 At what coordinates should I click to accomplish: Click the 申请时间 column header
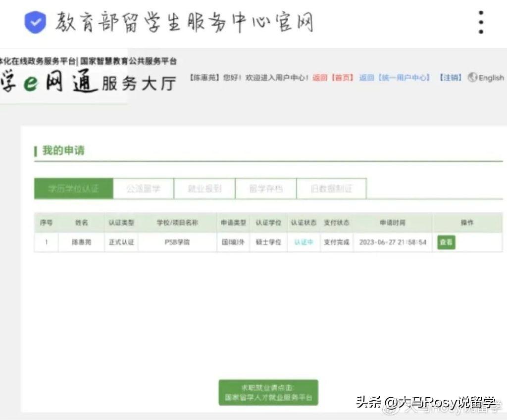[392, 223]
